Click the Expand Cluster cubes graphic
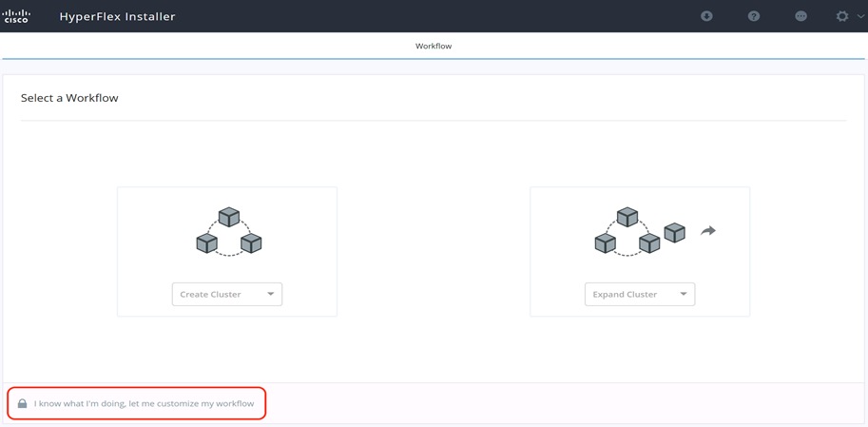The image size is (868, 427). coord(640,231)
